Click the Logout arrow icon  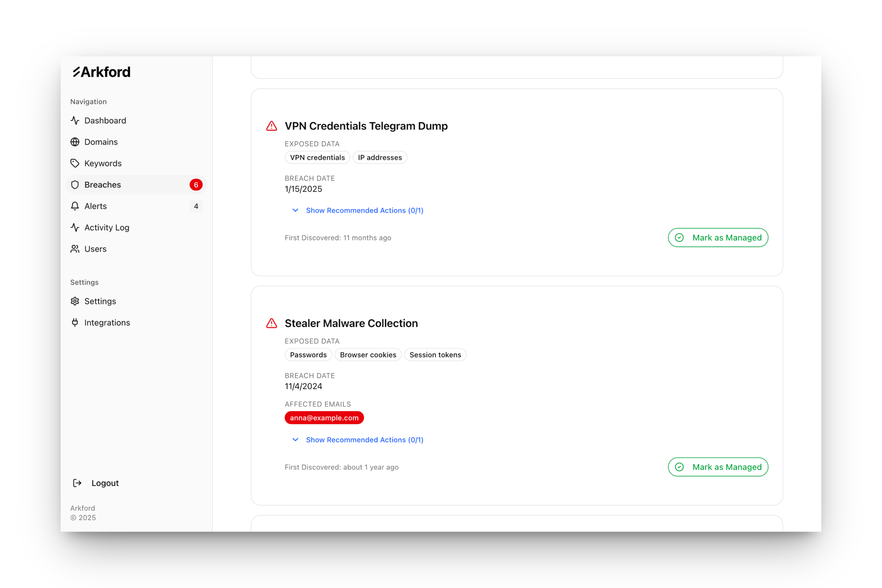tap(77, 483)
